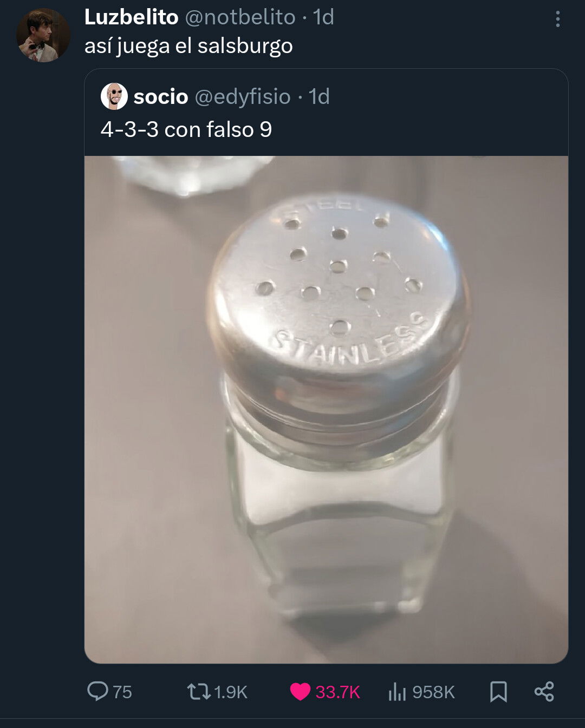The width and height of the screenshot is (585, 728).
Task: Click the 33.7K likes count
Action: [337, 692]
